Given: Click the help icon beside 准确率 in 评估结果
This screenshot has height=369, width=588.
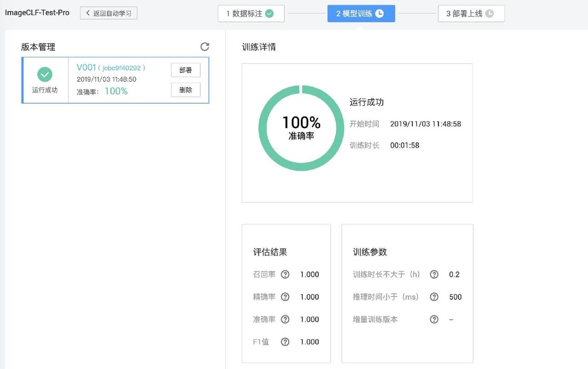Looking at the screenshot, I should pyautogui.click(x=285, y=319).
